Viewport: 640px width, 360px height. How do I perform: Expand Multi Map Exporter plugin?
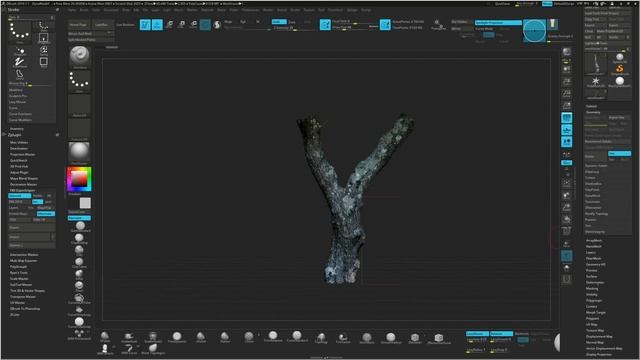(23, 260)
